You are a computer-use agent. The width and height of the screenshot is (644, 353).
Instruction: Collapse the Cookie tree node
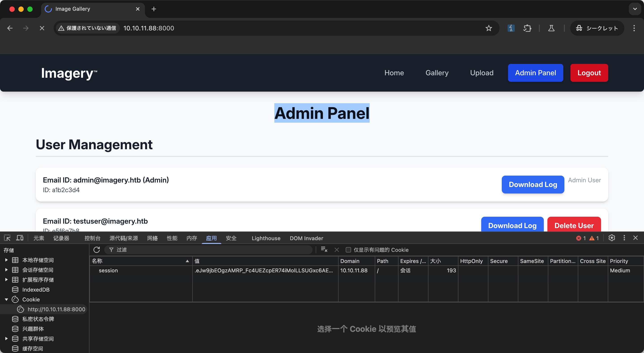(x=6, y=299)
